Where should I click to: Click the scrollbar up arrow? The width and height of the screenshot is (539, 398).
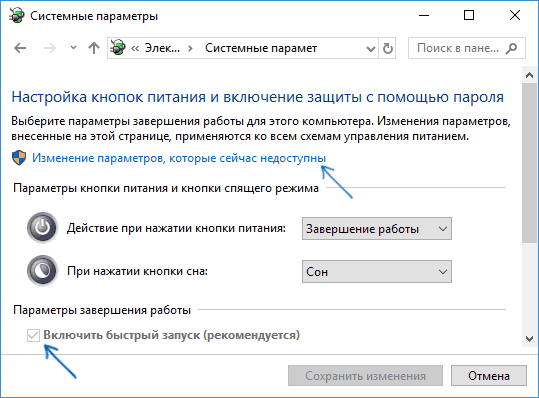coord(529,75)
